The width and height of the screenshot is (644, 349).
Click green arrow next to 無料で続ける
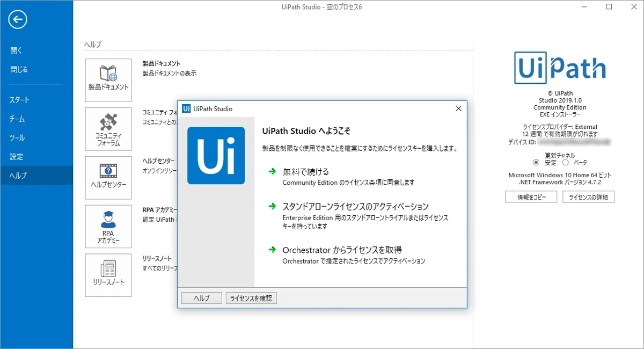[x=272, y=172]
